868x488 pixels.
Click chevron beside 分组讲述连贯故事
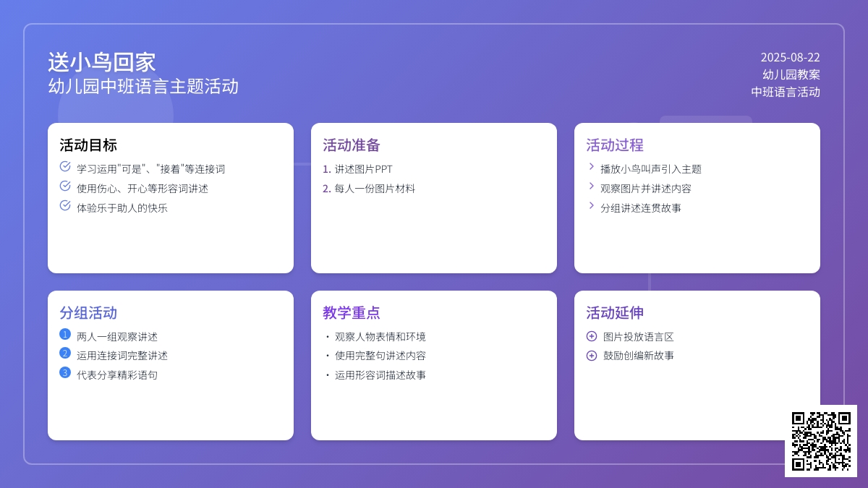click(x=592, y=206)
